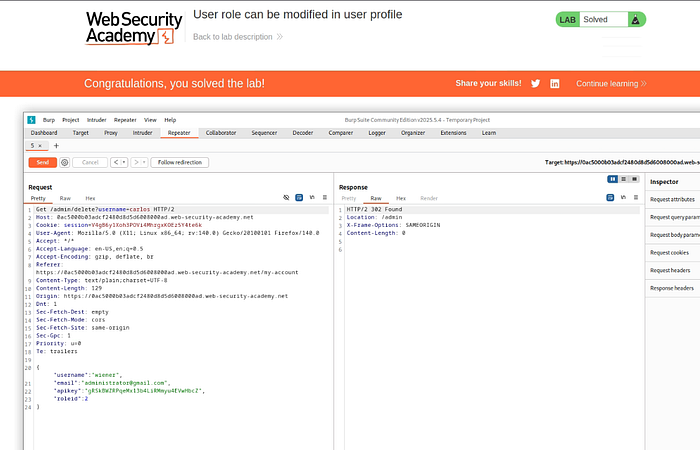This screenshot has width=700, height=450.
Task: Select Repeater request tab 5
Action: [x=32, y=146]
